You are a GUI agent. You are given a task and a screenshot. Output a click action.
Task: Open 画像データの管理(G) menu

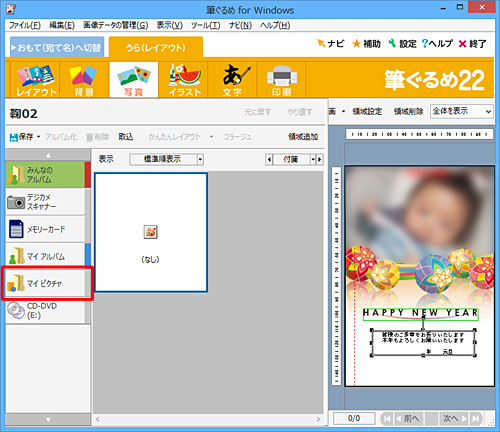[115, 25]
